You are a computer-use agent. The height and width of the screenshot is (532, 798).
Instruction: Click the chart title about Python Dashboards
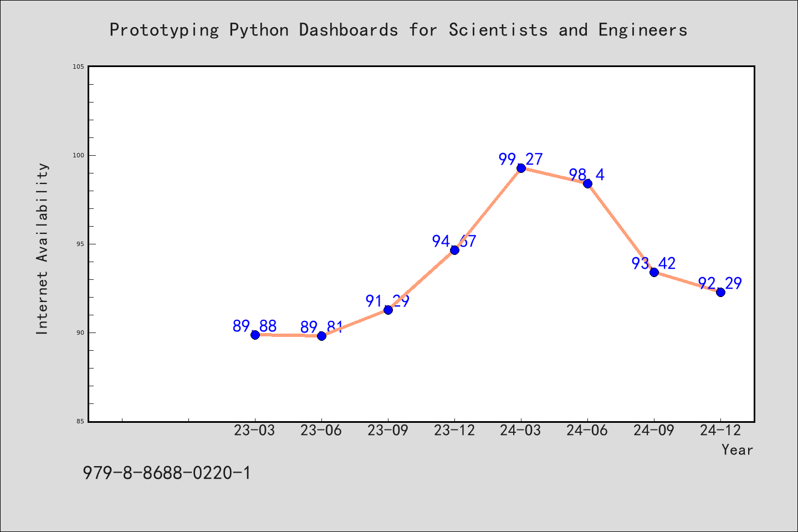[x=398, y=30]
